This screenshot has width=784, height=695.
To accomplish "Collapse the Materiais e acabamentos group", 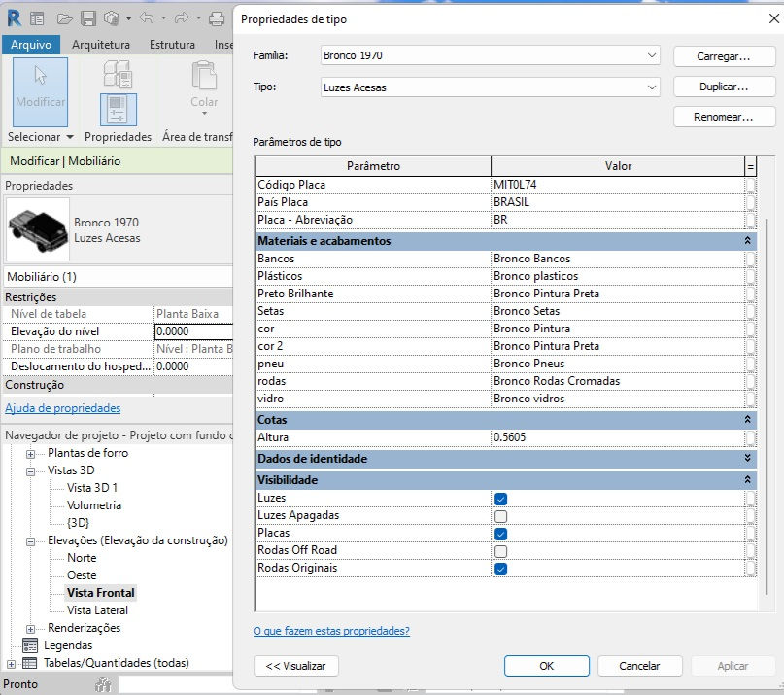I will click(x=747, y=241).
